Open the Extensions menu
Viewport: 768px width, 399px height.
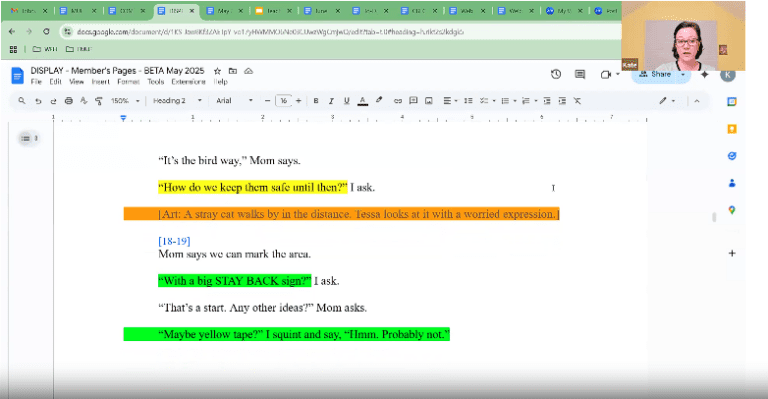189,82
